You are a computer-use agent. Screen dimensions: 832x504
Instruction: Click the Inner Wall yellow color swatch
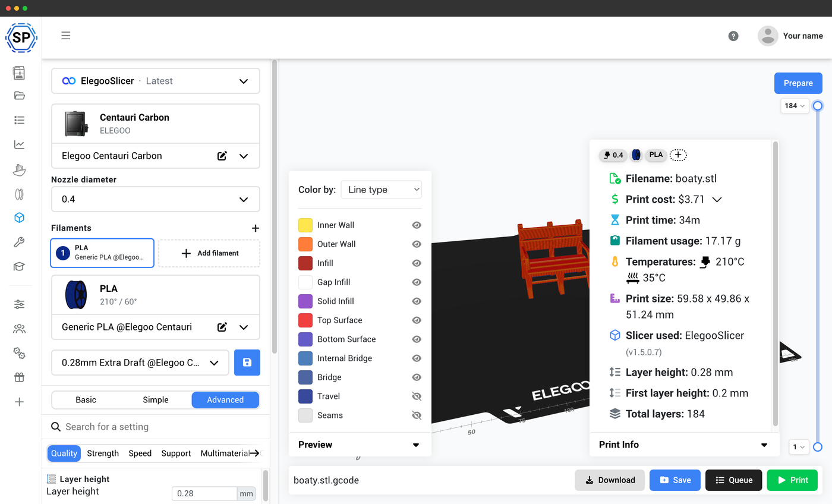click(305, 225)
